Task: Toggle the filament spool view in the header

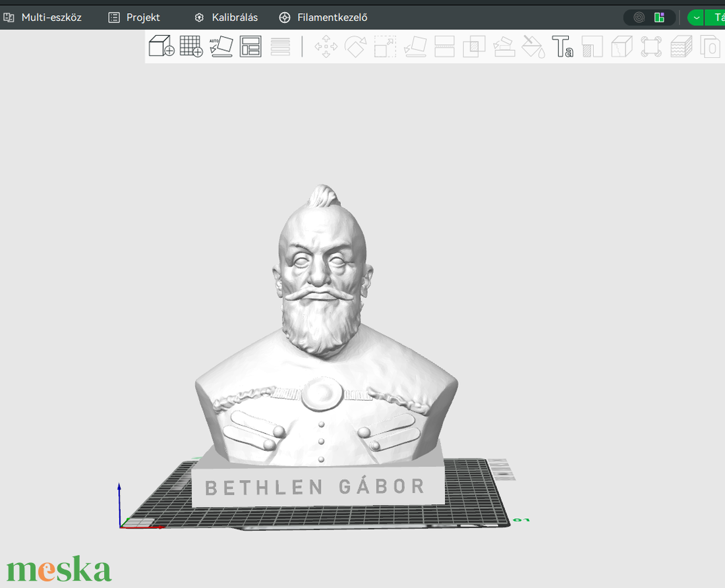Action: pos(639,18)
